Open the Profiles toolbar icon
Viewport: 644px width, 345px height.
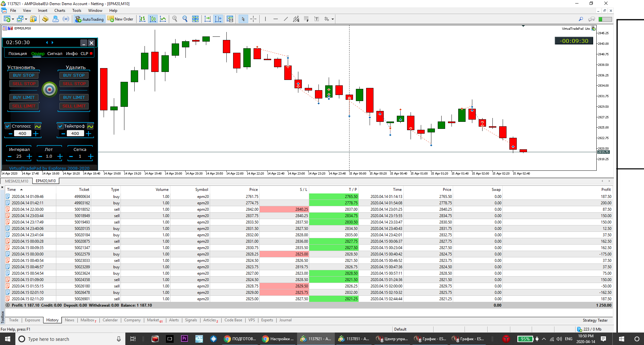coord(20,19)
